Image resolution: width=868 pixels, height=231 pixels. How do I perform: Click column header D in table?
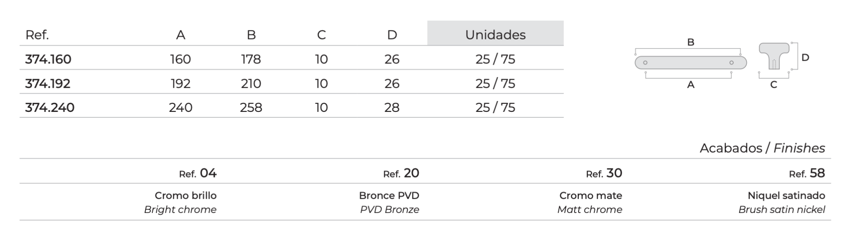point(392,35)
